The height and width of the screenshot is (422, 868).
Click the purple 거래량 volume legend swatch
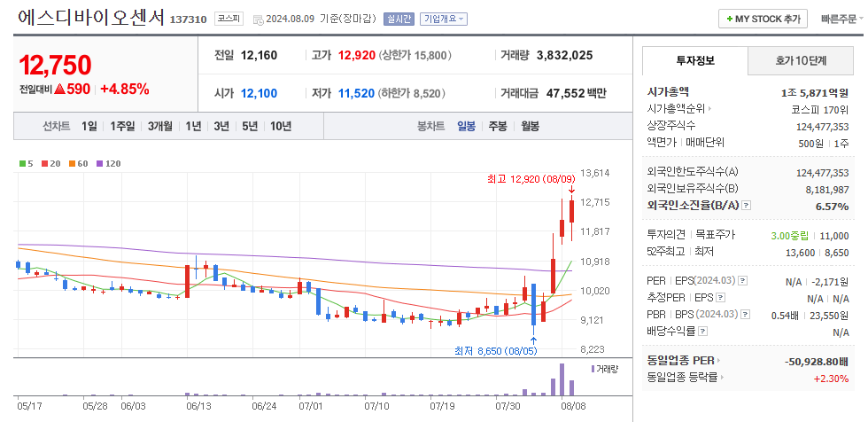click(593, 369)
